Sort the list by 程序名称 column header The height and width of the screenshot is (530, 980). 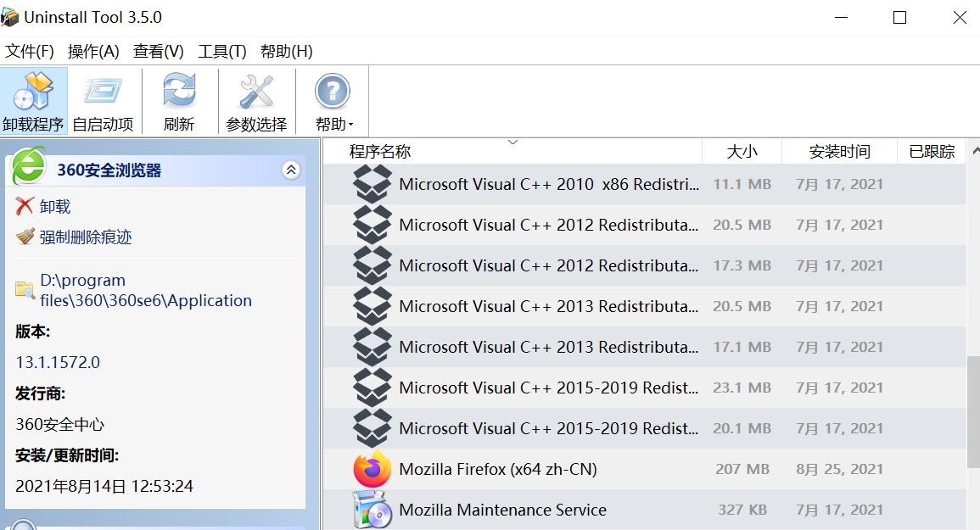pyautogui.click(x=380, y=152)
